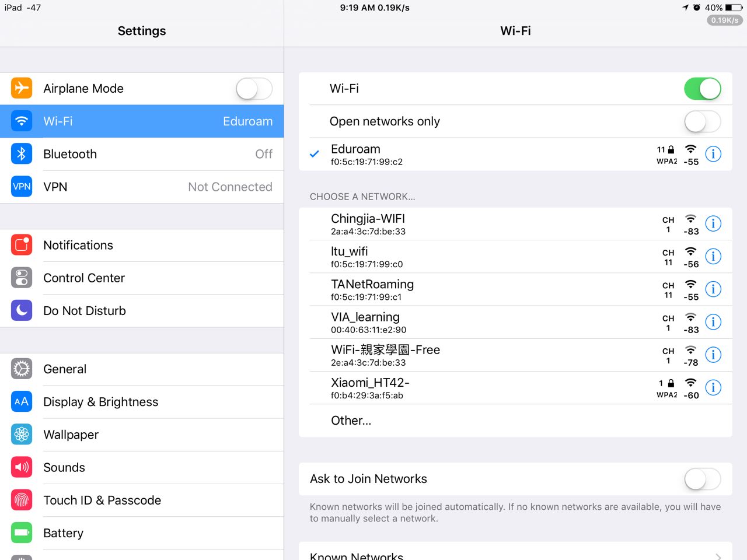Open info button for TANetRoaming
Screen dimensions: 747x560
point(713,289)
